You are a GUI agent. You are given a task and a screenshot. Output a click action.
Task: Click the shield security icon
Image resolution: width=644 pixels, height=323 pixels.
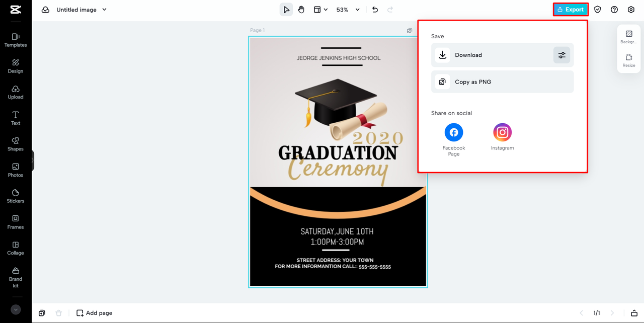pos(597,10)
